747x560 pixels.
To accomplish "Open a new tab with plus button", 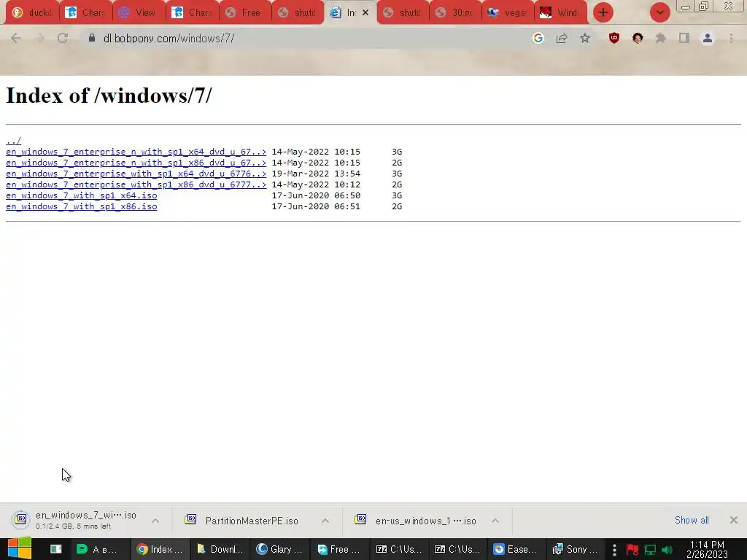I will [x=603, y=12].
